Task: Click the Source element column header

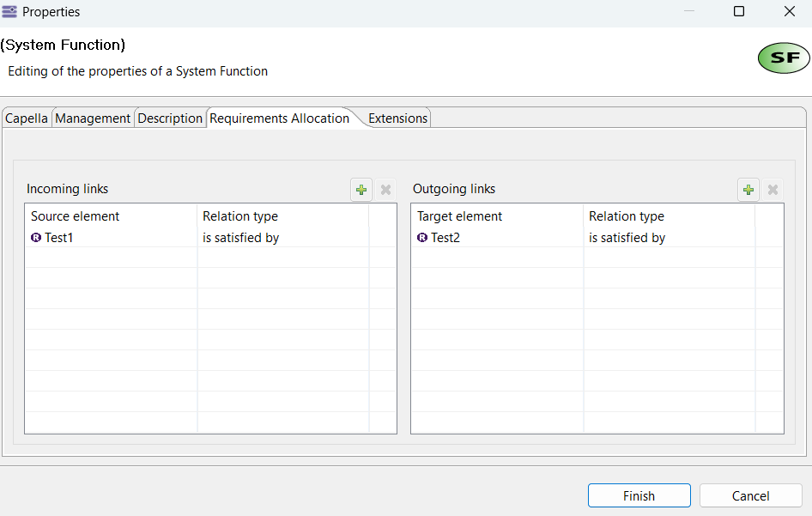Action: point(76,216)
